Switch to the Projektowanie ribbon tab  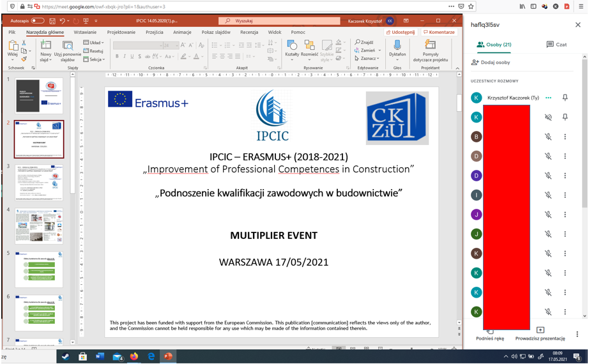(121, 33)
